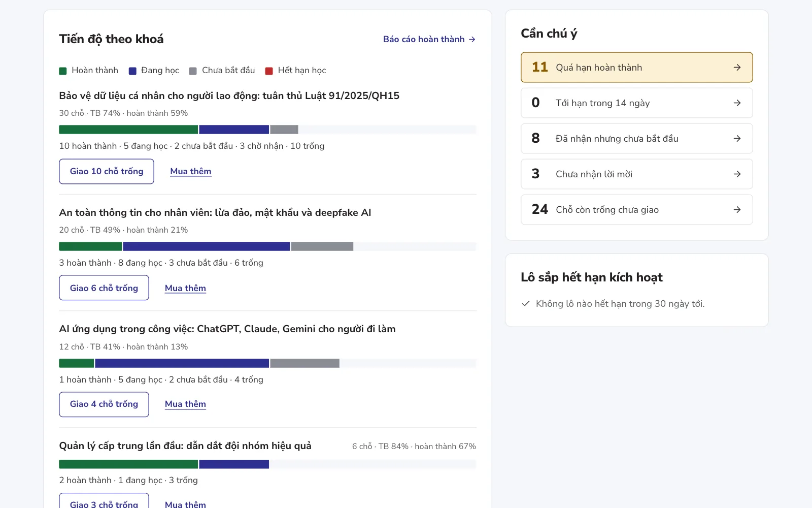Viewport: 812px width, 508px height.
Task: Click text 2 hoàn thành · 1 đang học · 3 trống
Action: pos(128,481)
